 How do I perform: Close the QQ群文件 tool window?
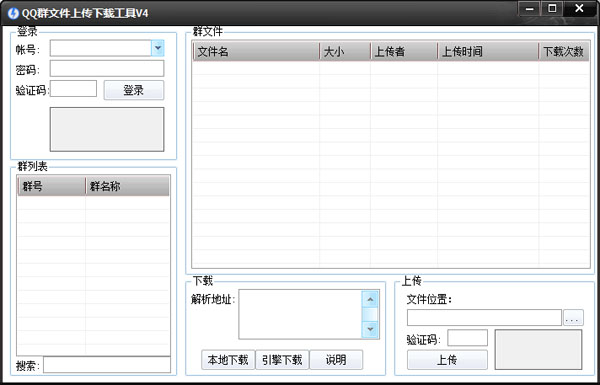(x=579, y=8)
